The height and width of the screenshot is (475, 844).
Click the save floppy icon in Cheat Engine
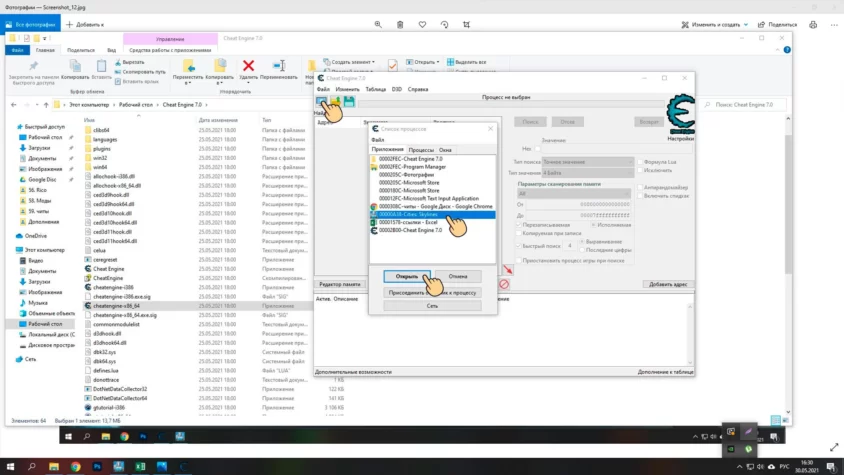tap(349, 101)
